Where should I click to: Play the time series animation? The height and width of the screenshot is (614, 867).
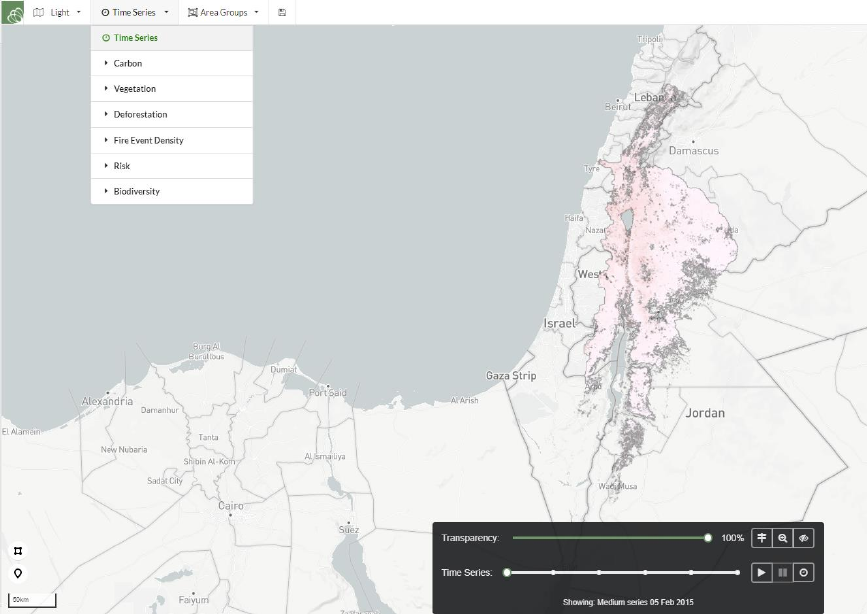pos(761,573)
